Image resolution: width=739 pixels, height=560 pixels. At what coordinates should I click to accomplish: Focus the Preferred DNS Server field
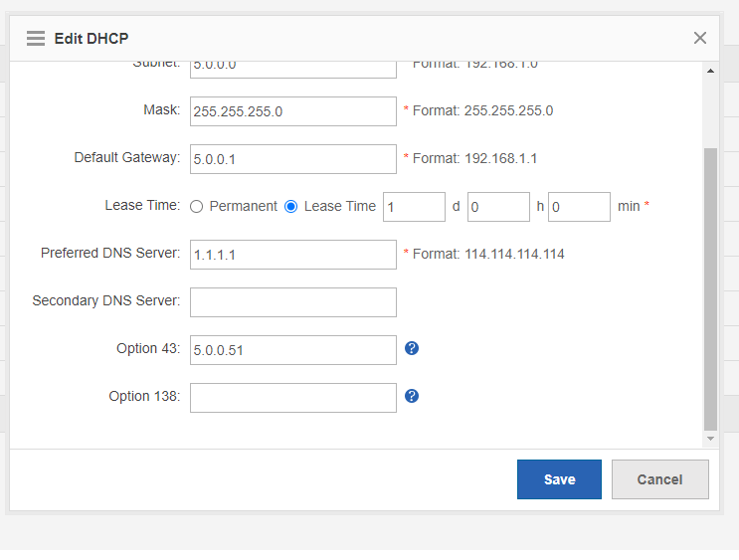pyautogui.click(x=293, y=255)
